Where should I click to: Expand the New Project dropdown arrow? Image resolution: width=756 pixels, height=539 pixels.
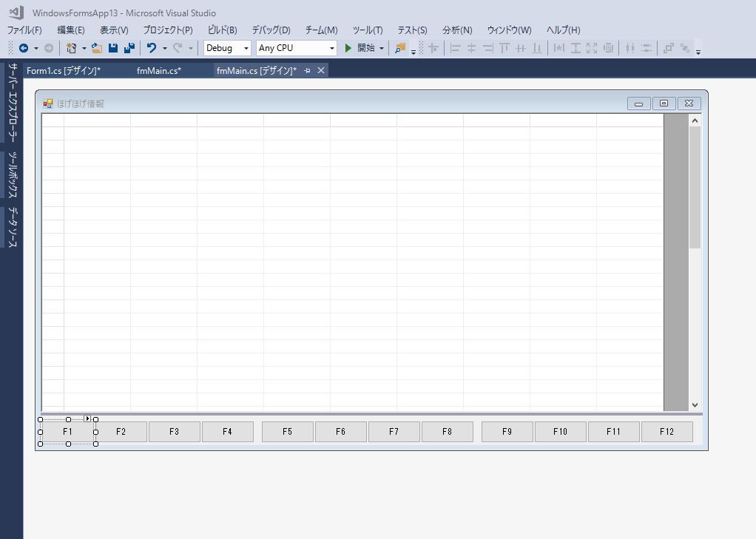click(x=84, y=48)
